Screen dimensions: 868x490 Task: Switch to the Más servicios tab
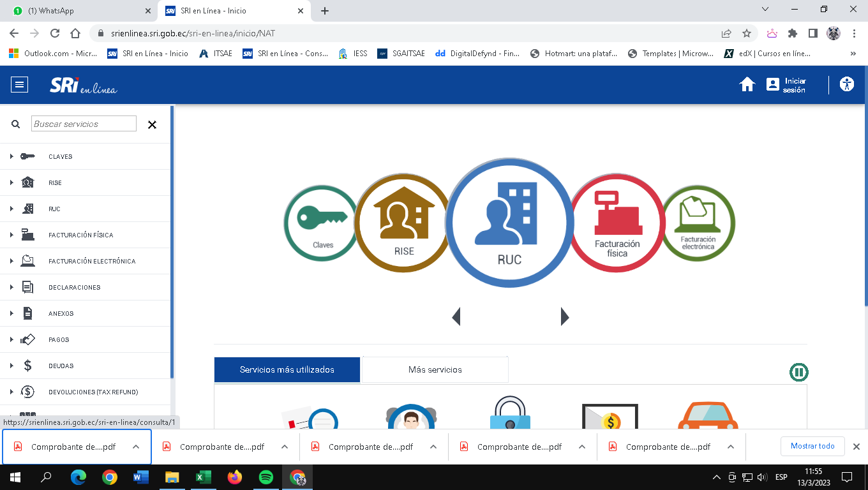435,369
